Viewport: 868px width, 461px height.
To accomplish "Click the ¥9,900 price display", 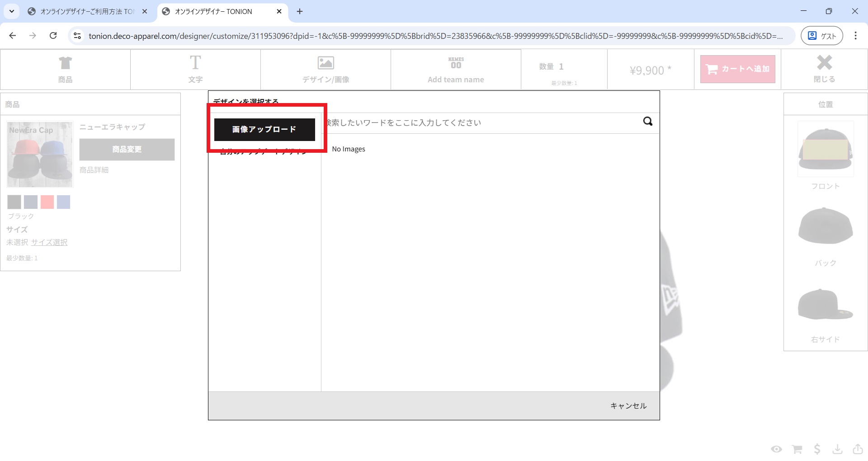I will (651, 71).
